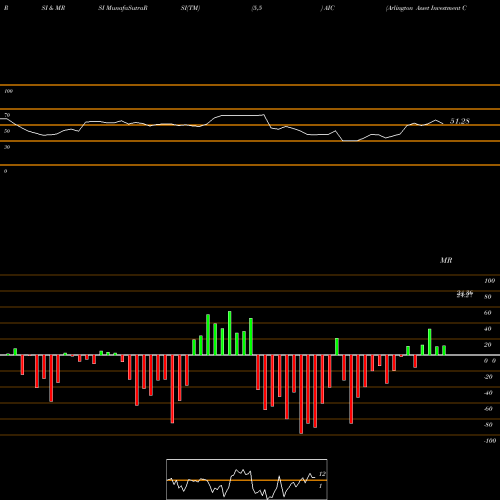This screenshot has height=500, width=500.
Task: Open the mini overview chart thumbnail at bottom
Action: [247, 479]
